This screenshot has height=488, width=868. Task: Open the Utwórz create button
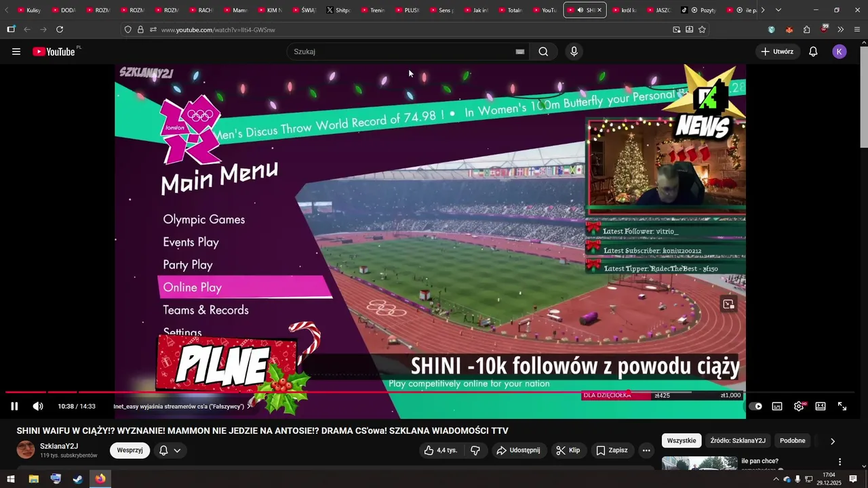click(x=777, y=52)
